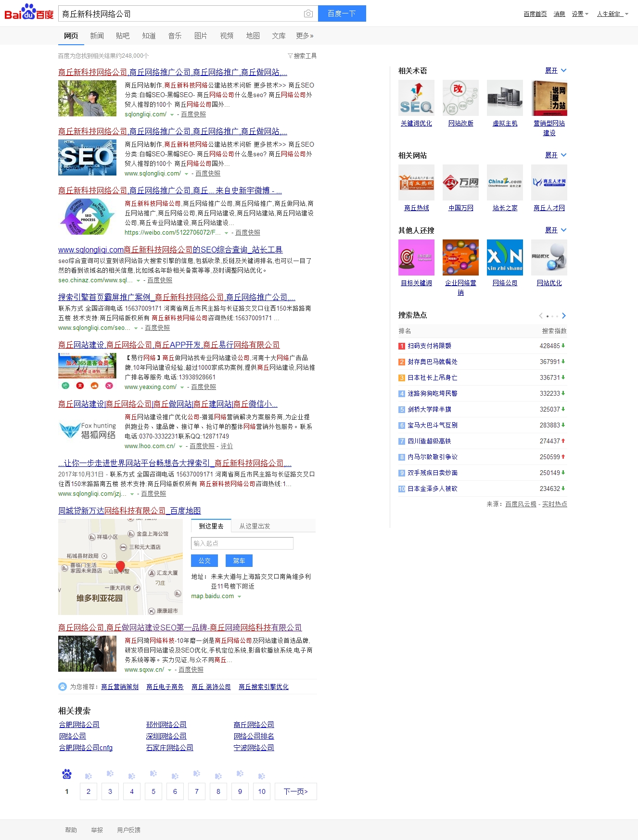The width and height of the screenshot is (638, 840).
Task: Click the 营销型网站建设 book image
Action: (x=549, y=98)
